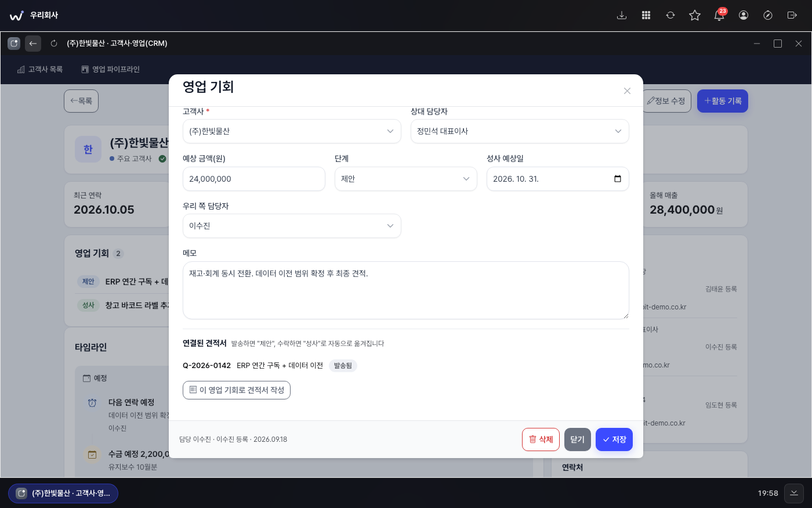The width and height of the screenshot is (812, 508).
Task: Open notifications bell with 23 badge
Action: [719, 15]
